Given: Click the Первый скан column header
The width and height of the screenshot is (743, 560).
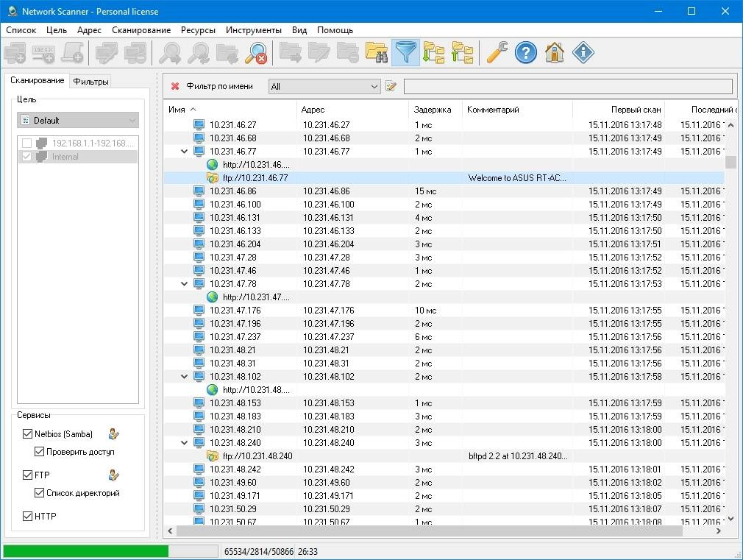Looking at the screenshot, I should (619, 110).
